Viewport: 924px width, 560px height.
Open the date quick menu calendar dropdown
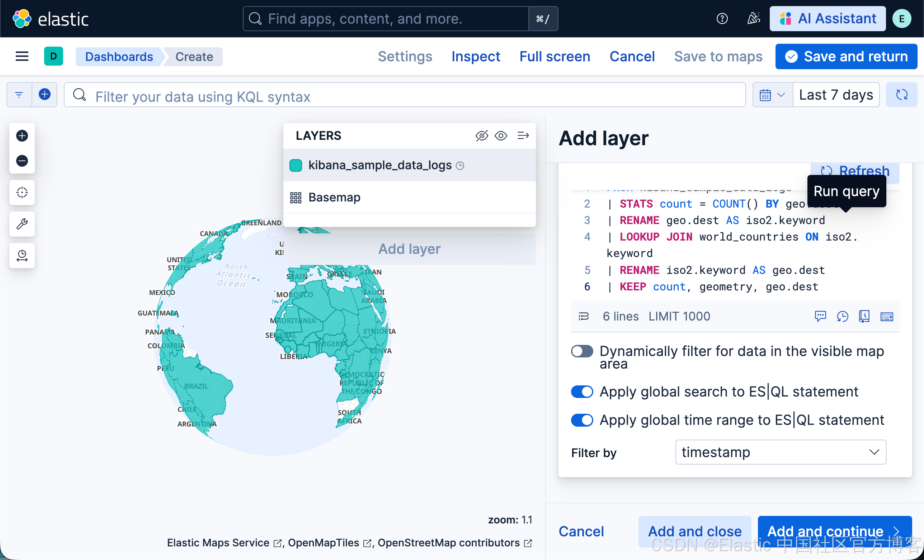coord(772,95)
